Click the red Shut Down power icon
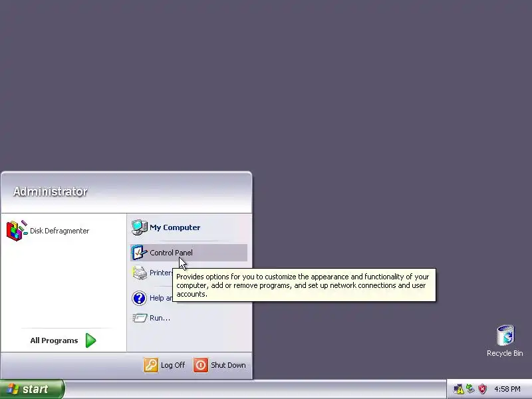 tap(201, 365)
